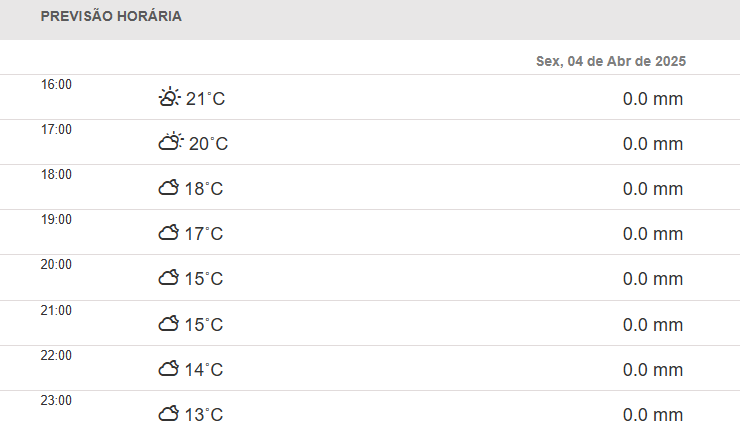Screen dimensions: 740x432
Task: Click the cloudy icon beside 17°C
Action: click(x=168, y=232)
